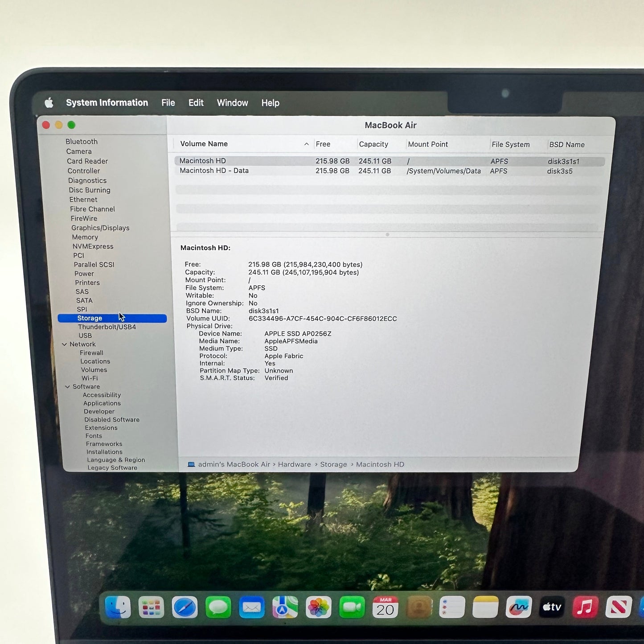The height and width of the screenshot is (644, 644).
Task: Select Storage in the sidebar
Action: (x=112, y=318)
